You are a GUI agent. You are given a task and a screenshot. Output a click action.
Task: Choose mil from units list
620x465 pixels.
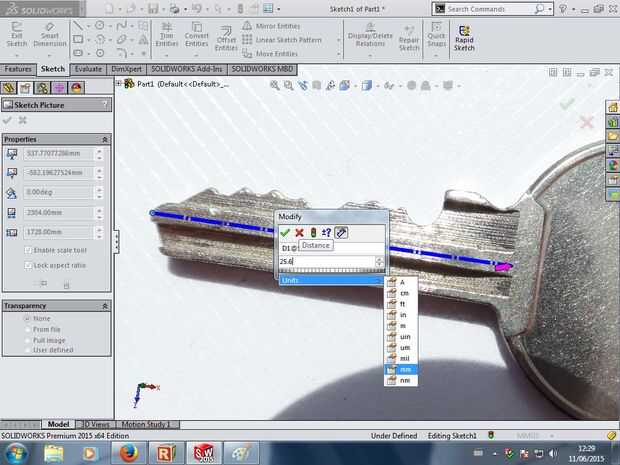click(401, 359)
